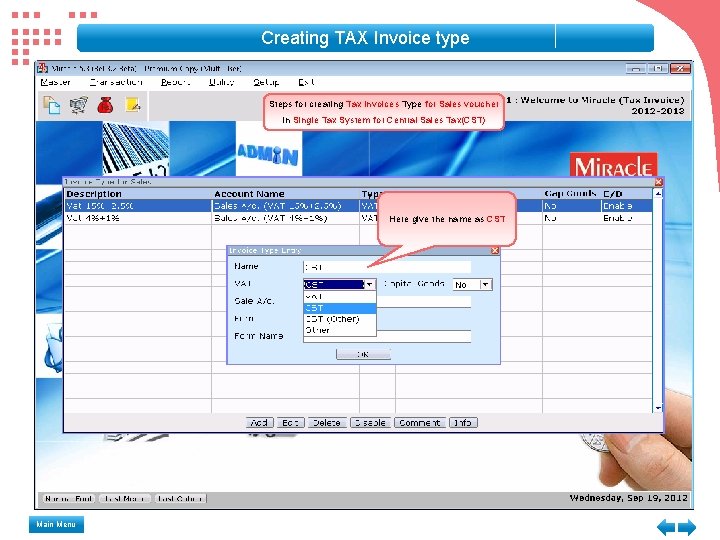Image resolution: width=720 pixels, height=540 pixels.
Task: Click the Add button
Action: [x=259, y=422]
